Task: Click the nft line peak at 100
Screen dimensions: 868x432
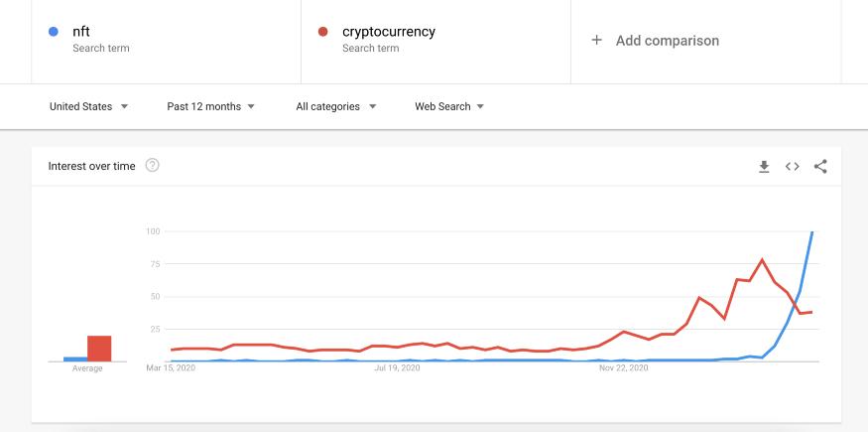Action: [812, 232]
